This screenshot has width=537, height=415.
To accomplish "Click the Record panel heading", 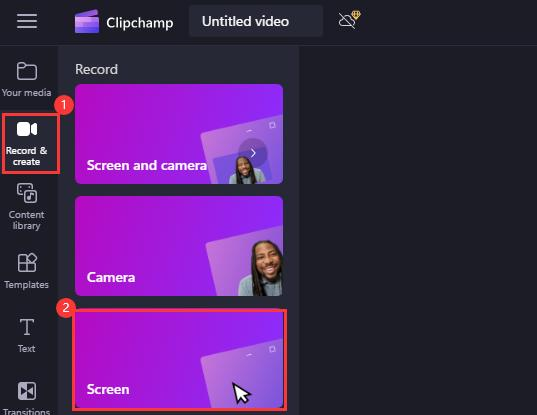I will 96,69.
